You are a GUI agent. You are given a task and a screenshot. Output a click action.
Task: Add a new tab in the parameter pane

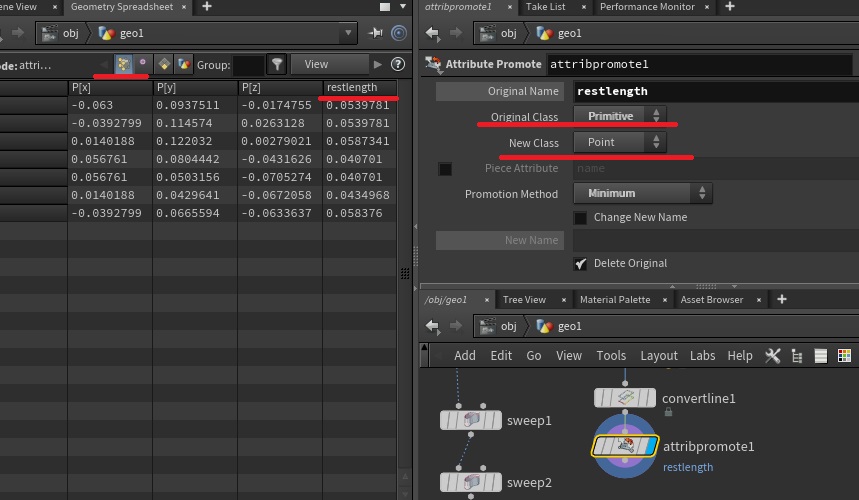pos(730,7)
